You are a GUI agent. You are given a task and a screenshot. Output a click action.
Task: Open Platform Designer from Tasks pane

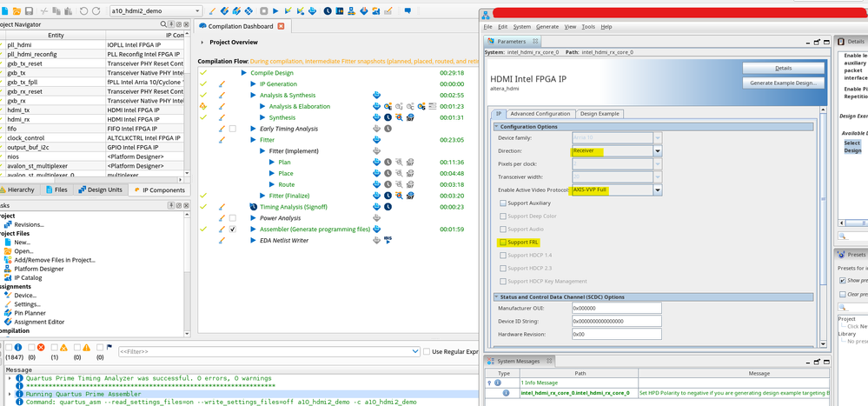[x=38, y=269]
